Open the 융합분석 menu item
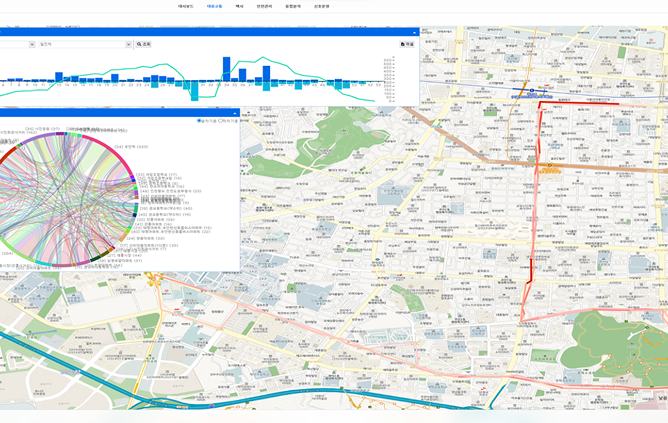 pos(293,6)
